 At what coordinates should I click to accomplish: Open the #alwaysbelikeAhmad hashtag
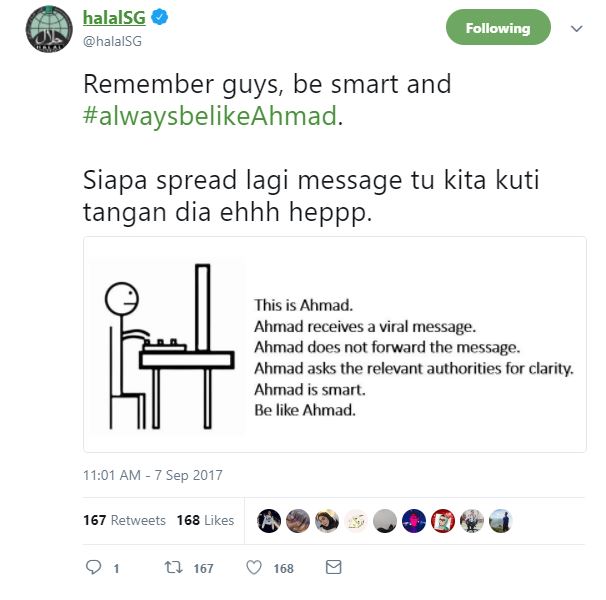point(210,116)
